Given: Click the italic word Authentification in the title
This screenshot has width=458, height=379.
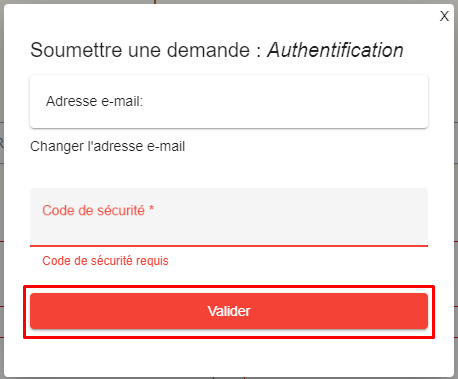Looking at the screenshot, I should pyautogui.click(x=335, y=50).
